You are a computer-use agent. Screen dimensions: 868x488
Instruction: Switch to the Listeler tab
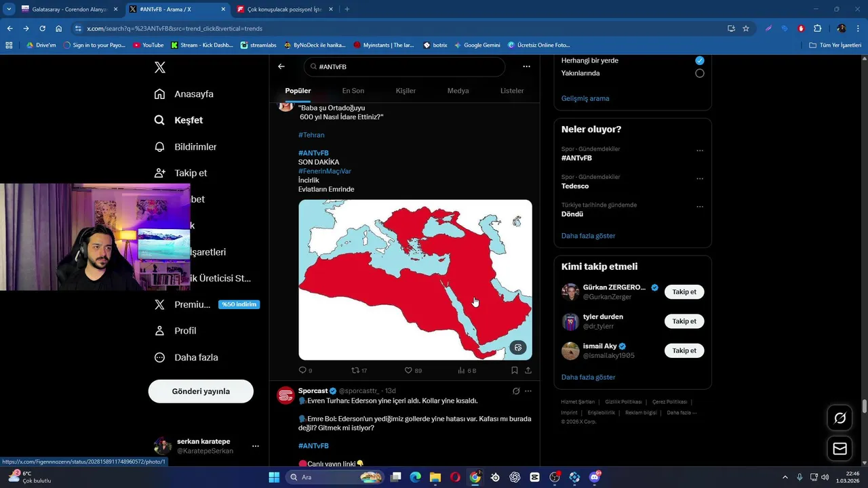point(512,91)
